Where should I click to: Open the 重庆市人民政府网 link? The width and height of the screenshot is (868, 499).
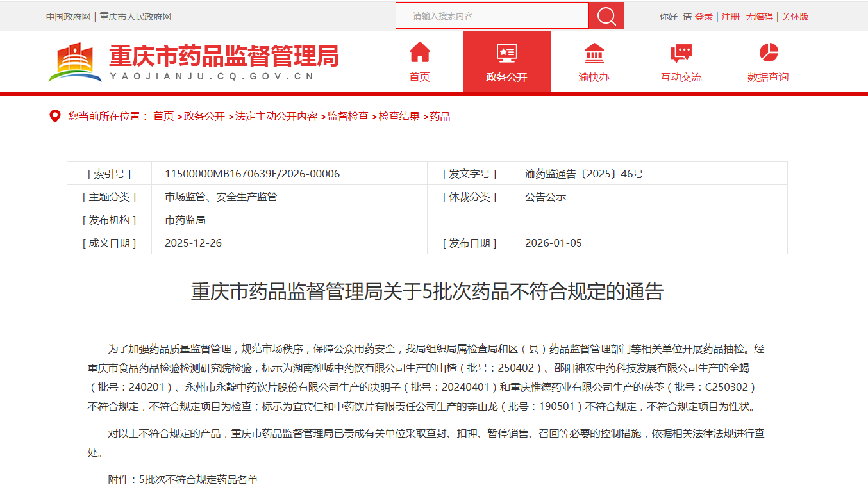click(135, 17)
